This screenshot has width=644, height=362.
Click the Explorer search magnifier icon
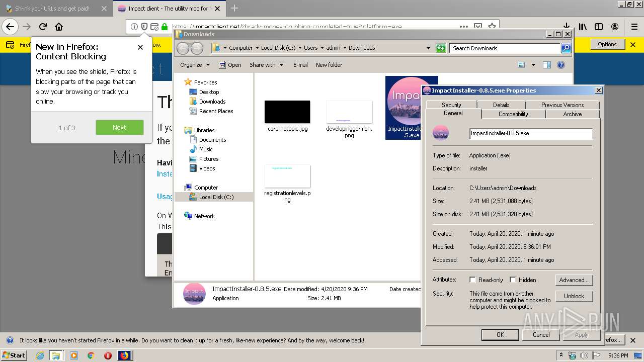pyautogui.click(x=566, y=48)
